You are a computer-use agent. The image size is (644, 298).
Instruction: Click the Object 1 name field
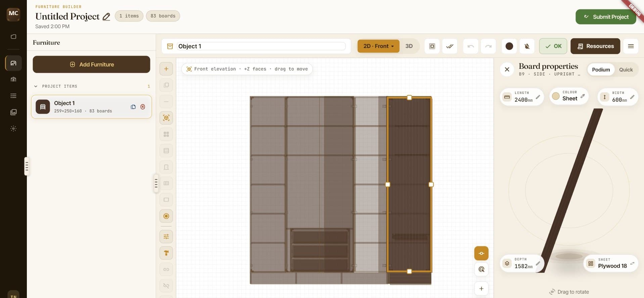[x=261, y=46]
